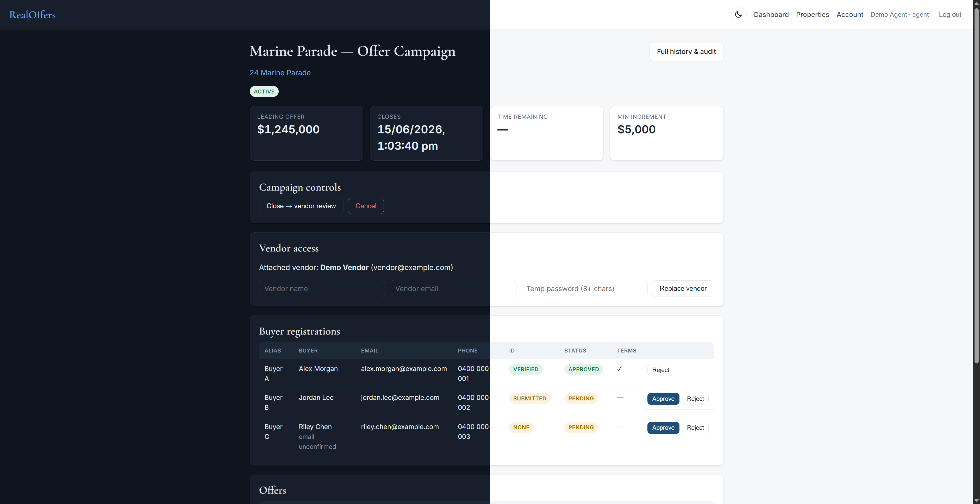This screenshot has height=504, width=980.
Task: Click the Campaign controls heading
Action: click(x=300, y=187)
